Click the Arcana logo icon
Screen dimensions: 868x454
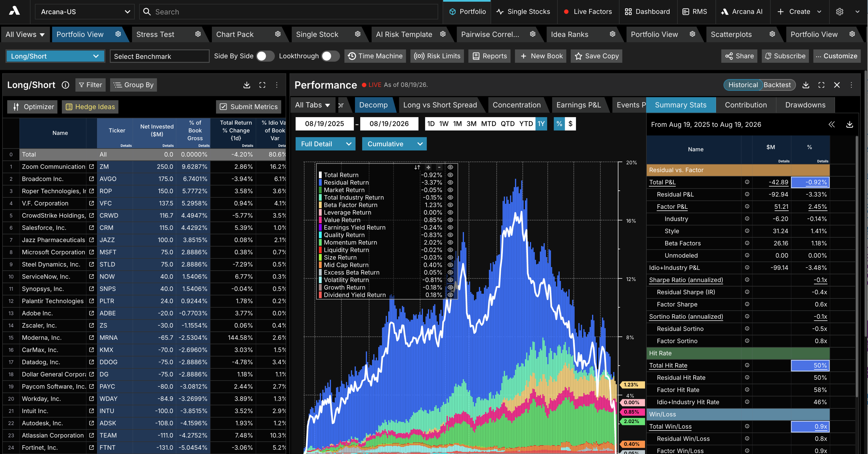[x=14, y=11]
